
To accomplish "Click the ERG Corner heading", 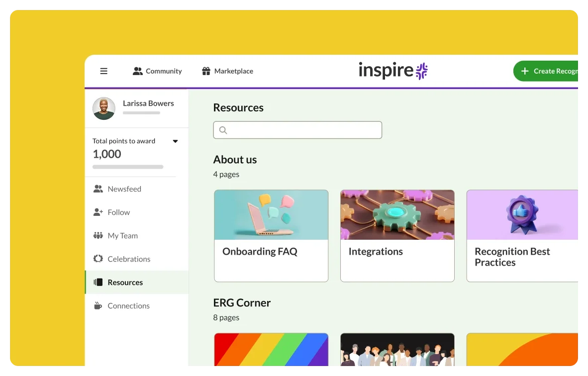I will pyautogui.click(x=242, y=303).
